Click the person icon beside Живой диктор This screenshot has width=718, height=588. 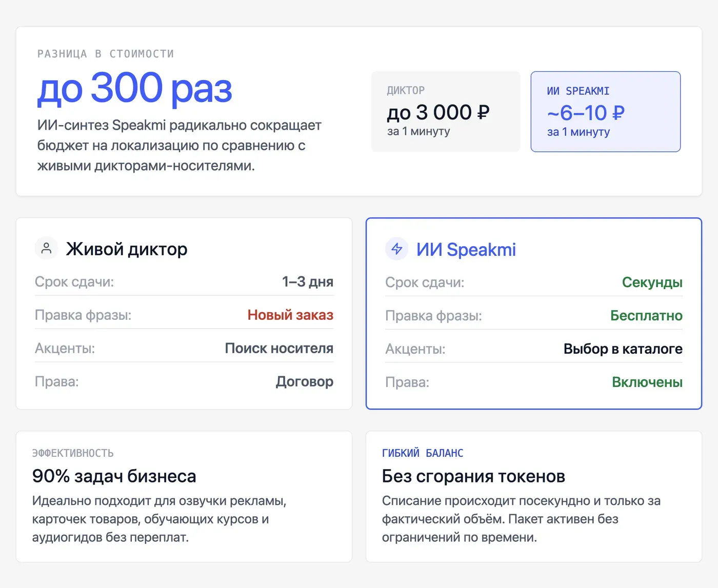click(x=46, y=249)
